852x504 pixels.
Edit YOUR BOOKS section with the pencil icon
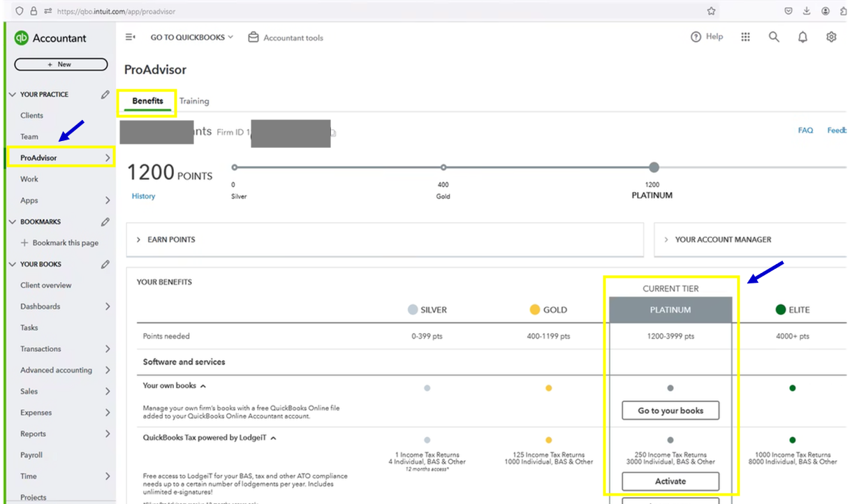[x=105, y=265]
